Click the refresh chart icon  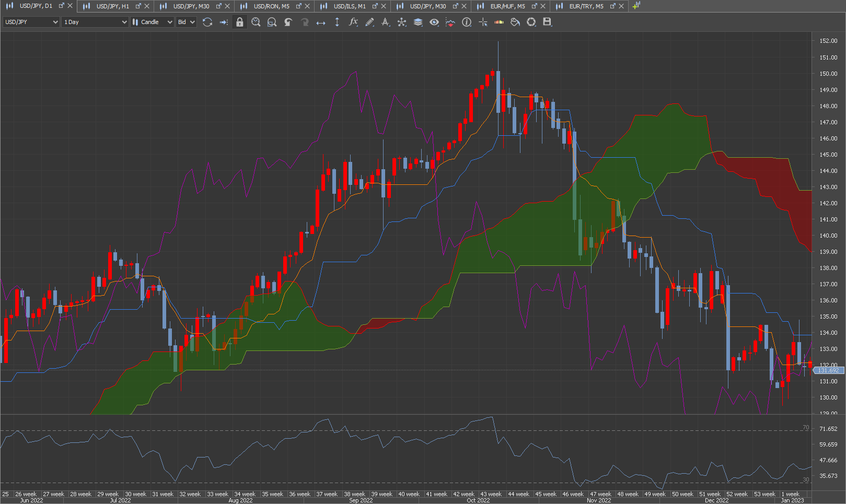[x=207, y=22]
